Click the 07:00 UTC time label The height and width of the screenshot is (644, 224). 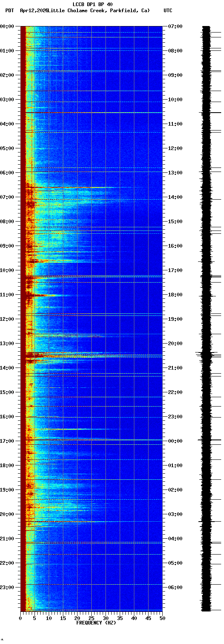175,26
